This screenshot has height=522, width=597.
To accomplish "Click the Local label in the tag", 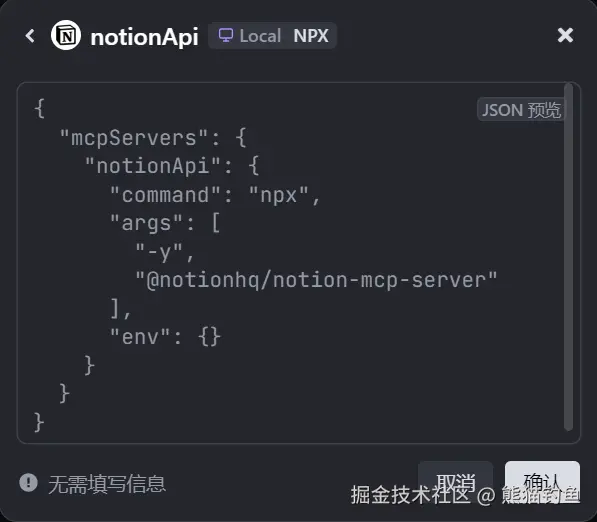I will coord(260,36).
